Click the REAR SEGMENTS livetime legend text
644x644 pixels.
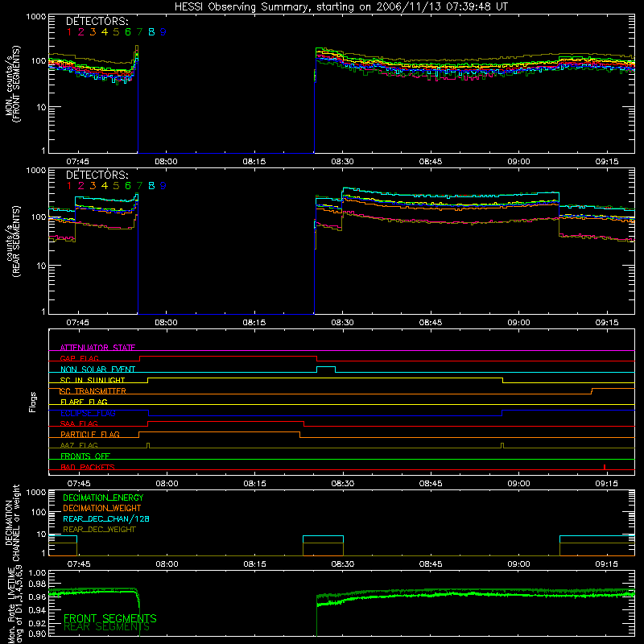[x=107, y=627]
